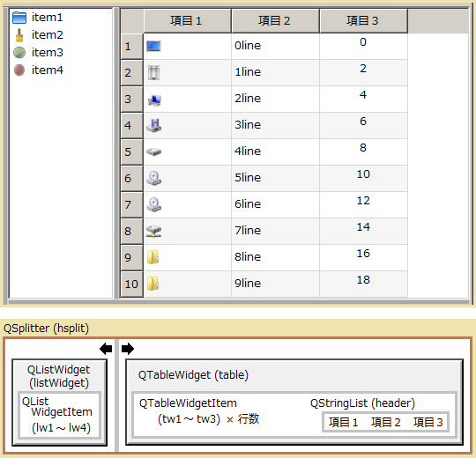Select the green circle icon of item3
The height and width of the screenshot is (458, 476).
tap(19, 53)
